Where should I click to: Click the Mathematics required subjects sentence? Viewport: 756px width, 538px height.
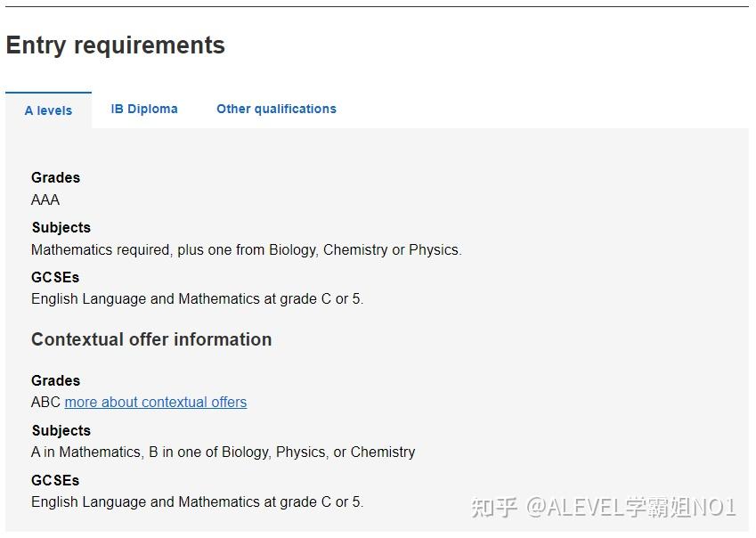[246, 249]
